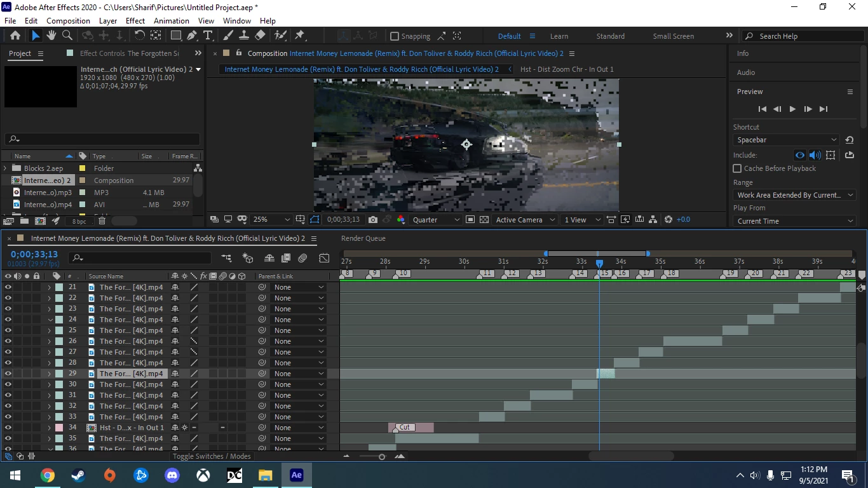This screenshot has height=488, width=868.
Task: Open the 25% magnification dropdown
Action: click(x=271, y=220)
